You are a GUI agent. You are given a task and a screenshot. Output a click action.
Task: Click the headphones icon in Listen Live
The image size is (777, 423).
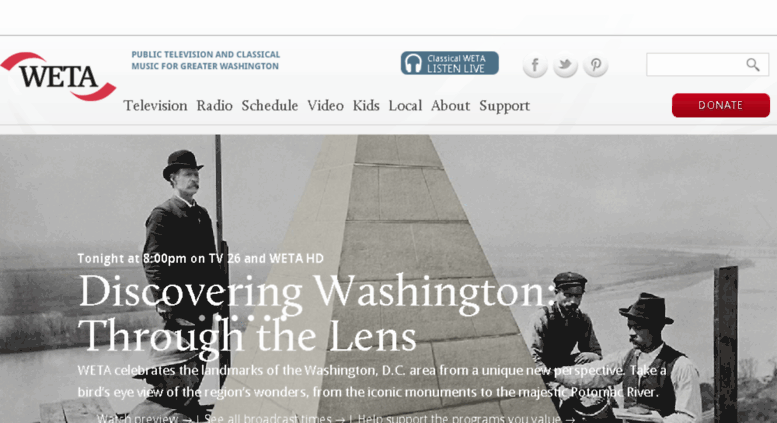pyautogui.click(x=413, y=63)
